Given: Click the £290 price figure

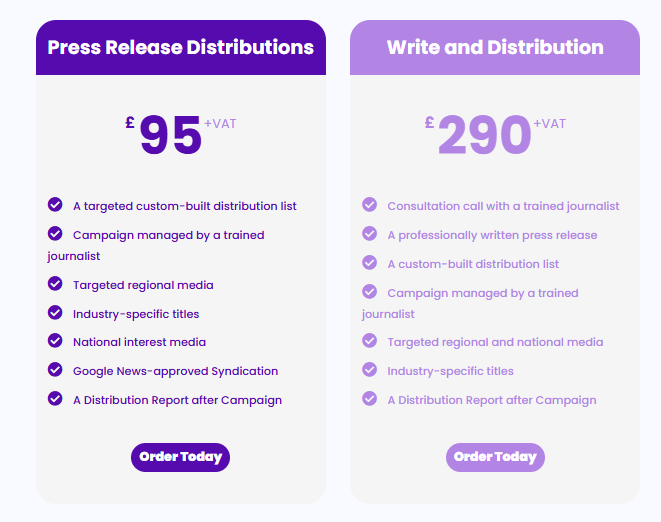Looking at the screenshot, I should 484,136.
